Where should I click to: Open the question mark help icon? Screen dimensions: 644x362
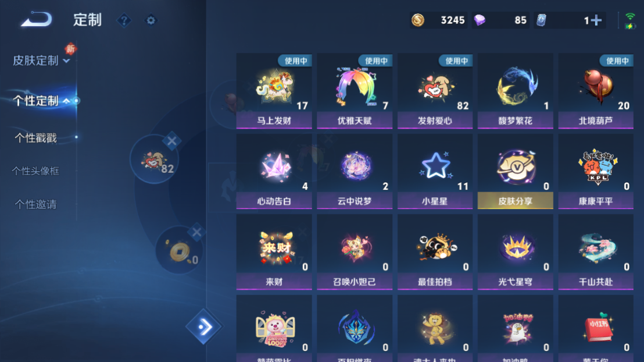pyautogui.click(x=124, y=20)
